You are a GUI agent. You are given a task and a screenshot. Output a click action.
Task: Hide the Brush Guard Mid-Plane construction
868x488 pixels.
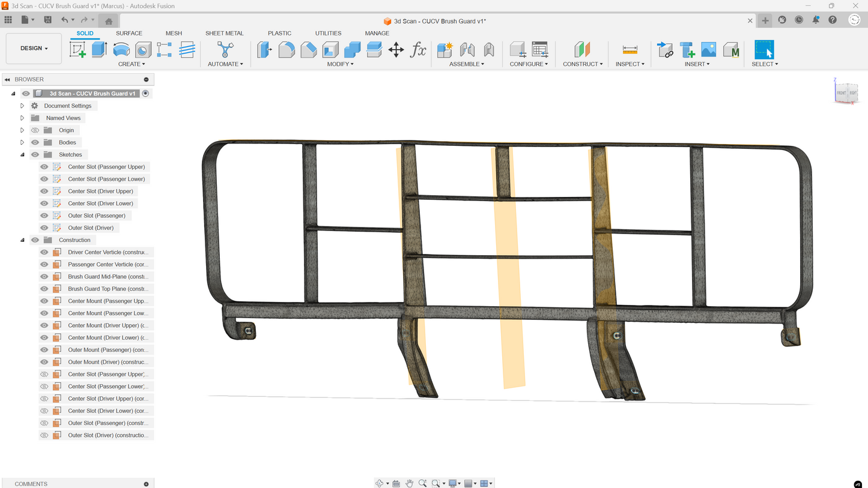44,277
